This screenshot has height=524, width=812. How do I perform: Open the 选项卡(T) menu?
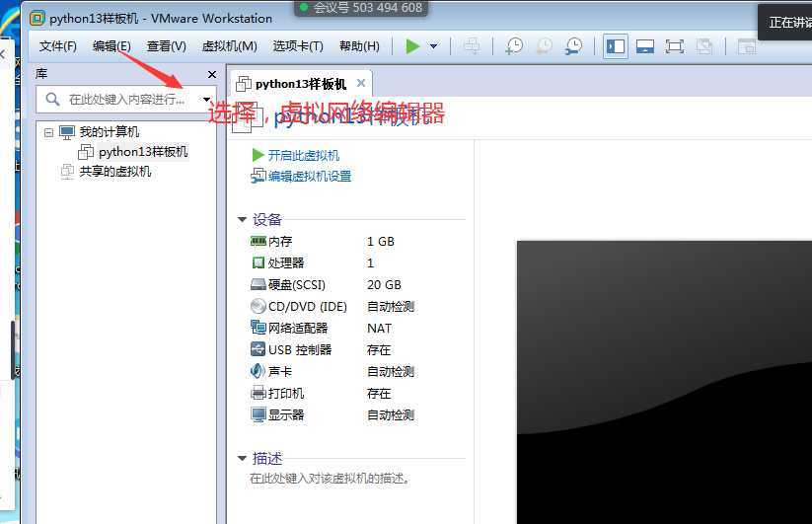coord(298,46)
